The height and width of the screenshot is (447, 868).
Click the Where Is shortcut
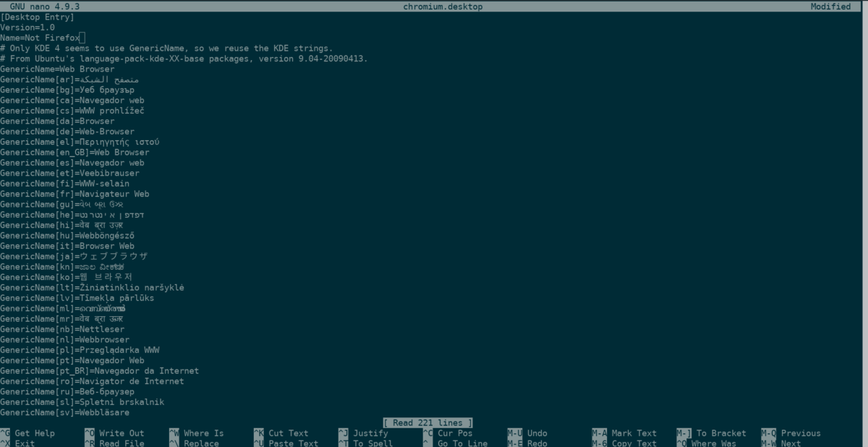[203, 433]
